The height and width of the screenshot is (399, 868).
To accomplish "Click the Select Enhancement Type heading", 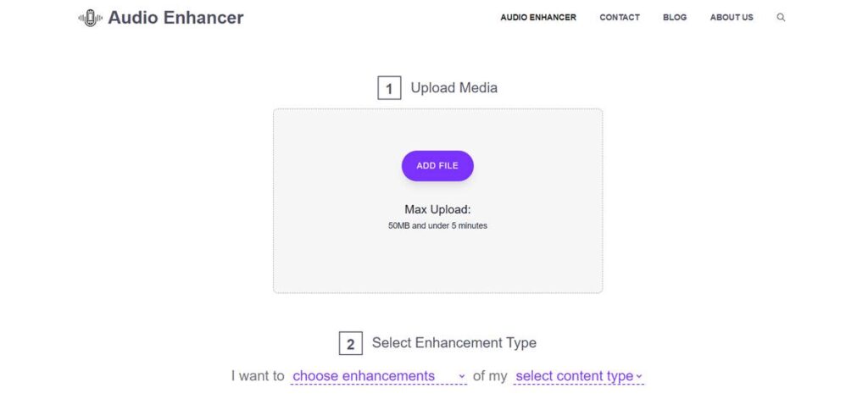I will (x=454, y=342).
